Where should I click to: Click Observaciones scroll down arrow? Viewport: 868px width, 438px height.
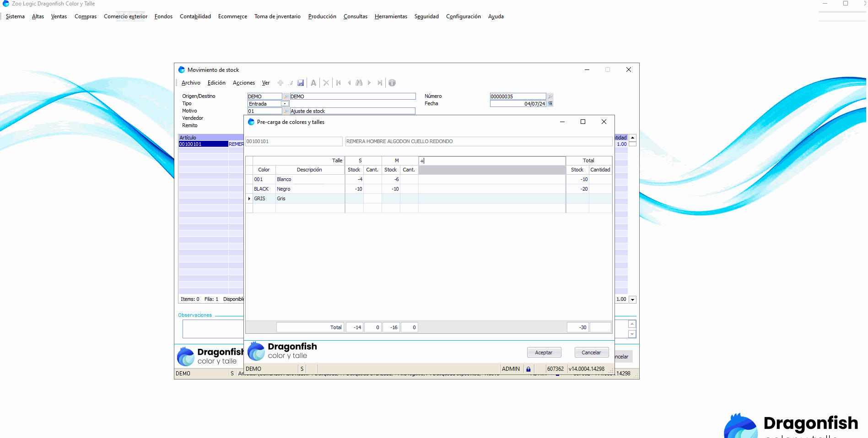pyautogui.click(x=632, y=334)
